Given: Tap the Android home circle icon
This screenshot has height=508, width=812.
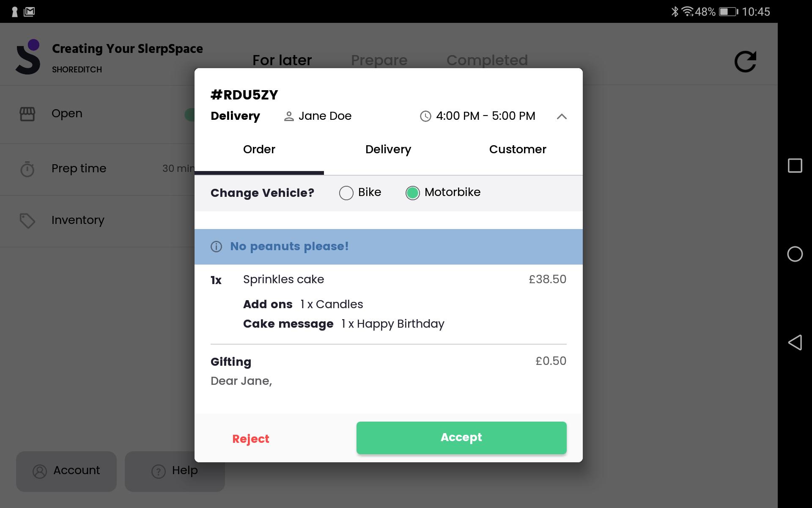Looking at the screenshot, I should click(x=795, y=254).
